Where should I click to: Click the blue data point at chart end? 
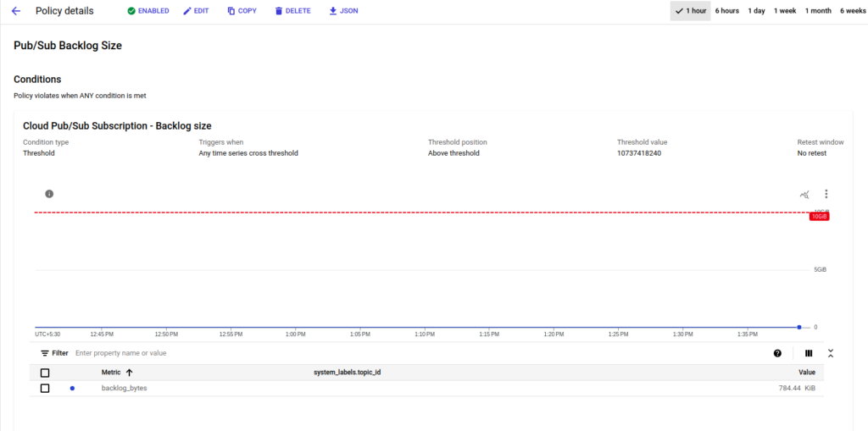coord(799,327)
